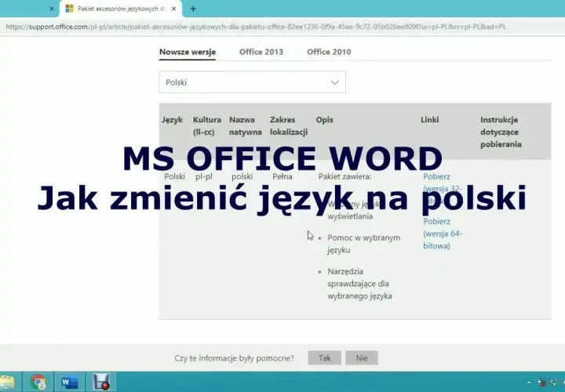
Task: Switch to the Nowsze wersje tab
Action: coord(188,52)
